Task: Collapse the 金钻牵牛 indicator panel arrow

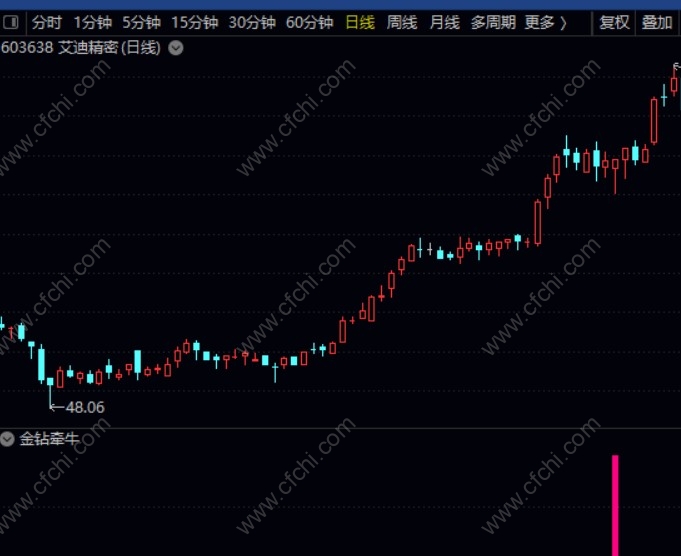Action: tap(7, 439)
